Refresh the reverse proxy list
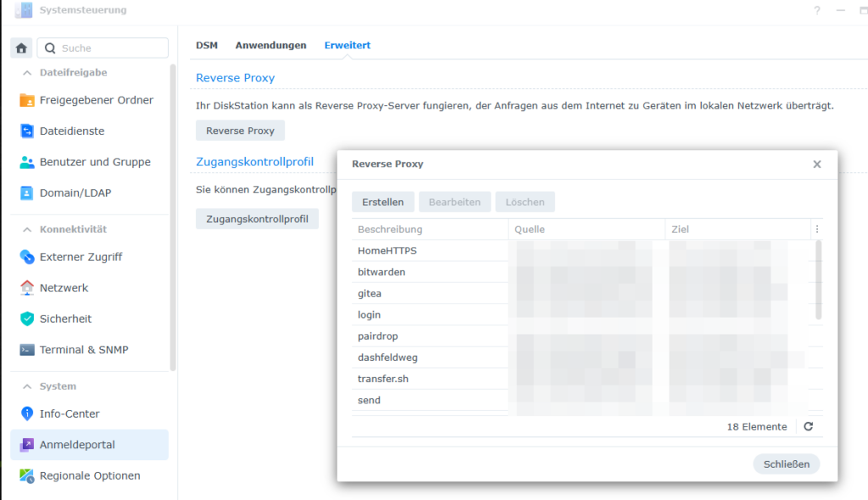 point(808,427)
